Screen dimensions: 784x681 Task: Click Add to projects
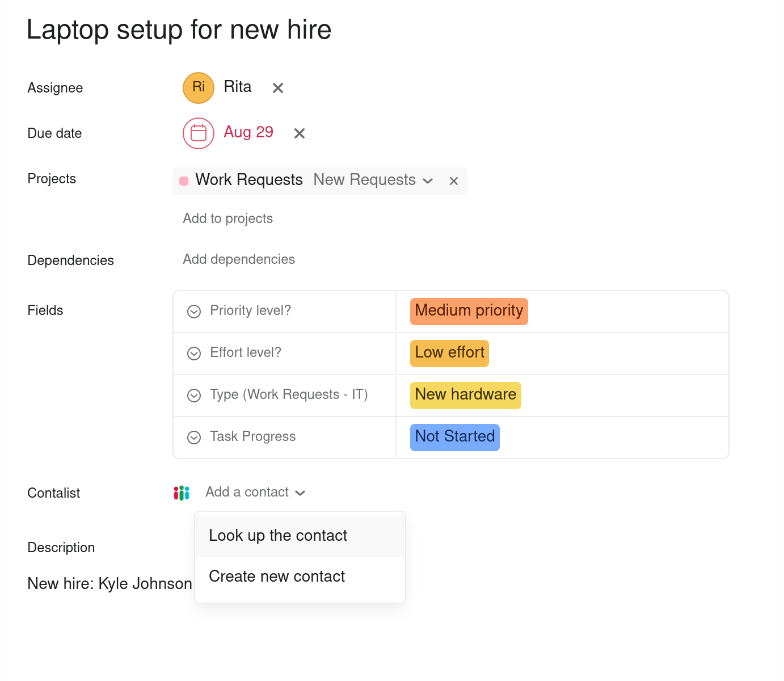[227, 218]
